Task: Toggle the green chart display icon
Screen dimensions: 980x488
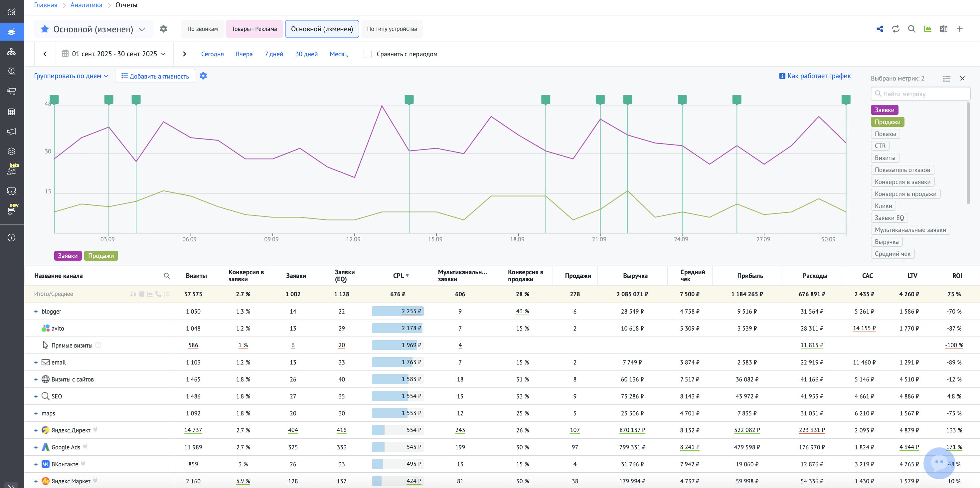Action: [927, 29]
